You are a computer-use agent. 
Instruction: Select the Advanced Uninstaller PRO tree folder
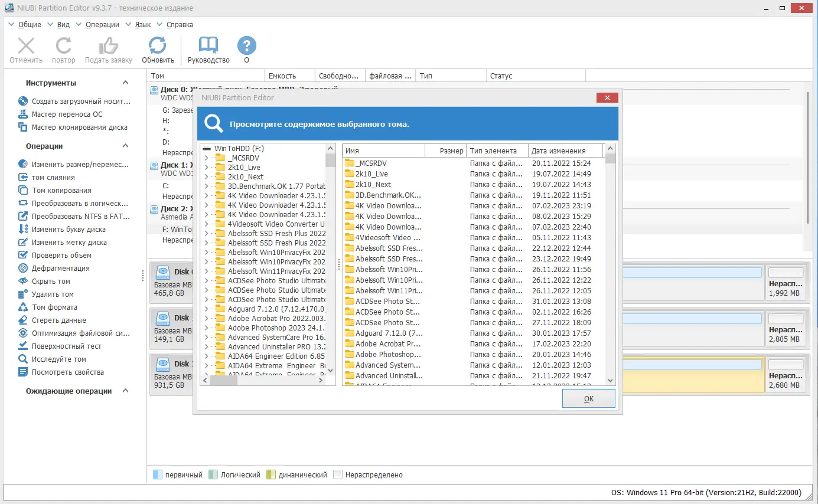click(271, 347)
